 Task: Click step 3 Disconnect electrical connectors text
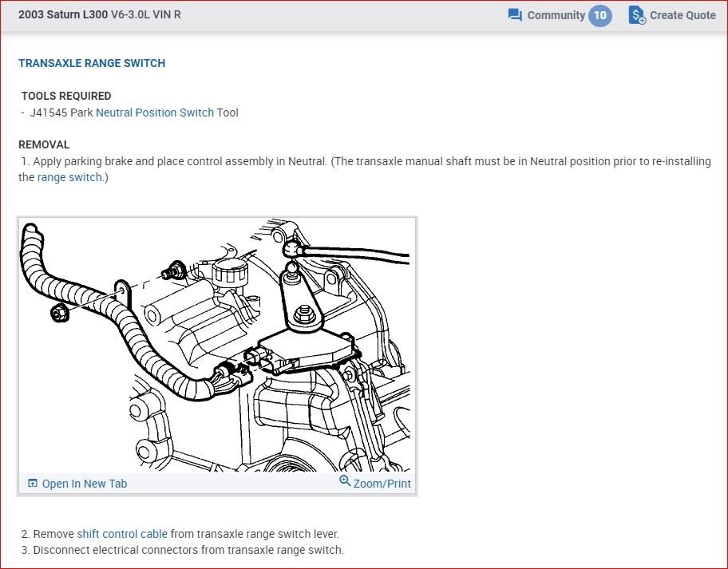click(x=188, y=550)
